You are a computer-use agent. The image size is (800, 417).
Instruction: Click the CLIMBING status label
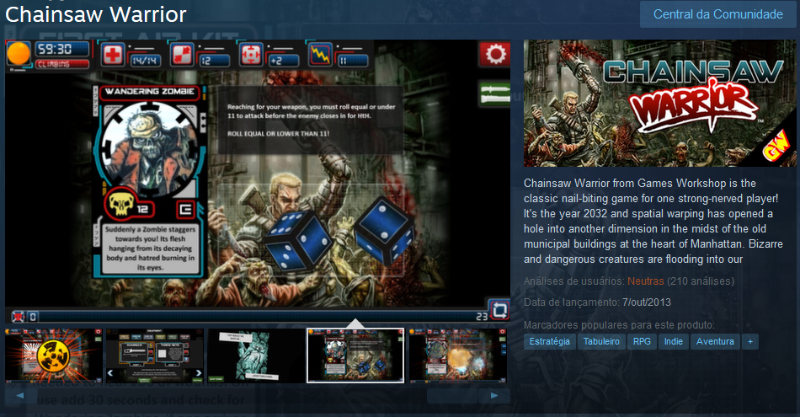coord(62,64)
